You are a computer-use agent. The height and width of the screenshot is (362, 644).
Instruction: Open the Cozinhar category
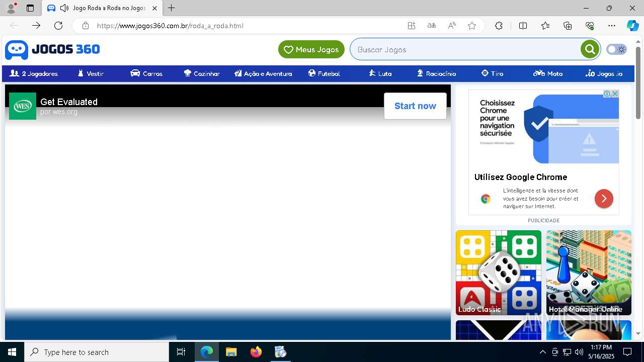click(202, 73)
